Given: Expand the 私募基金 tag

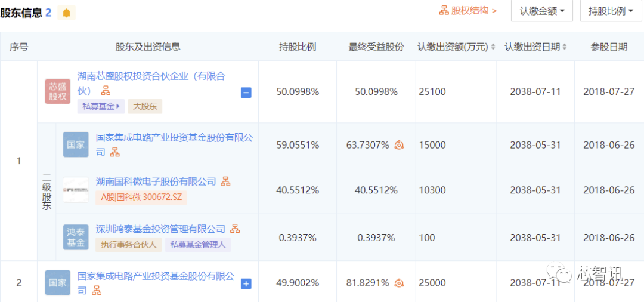Looking at the screenshot, I should click(101, 106).
